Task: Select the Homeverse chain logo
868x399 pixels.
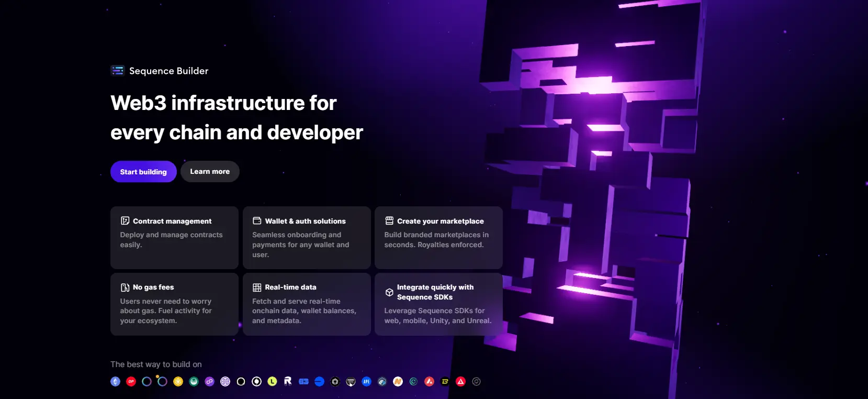Action: tap(351, 382)
